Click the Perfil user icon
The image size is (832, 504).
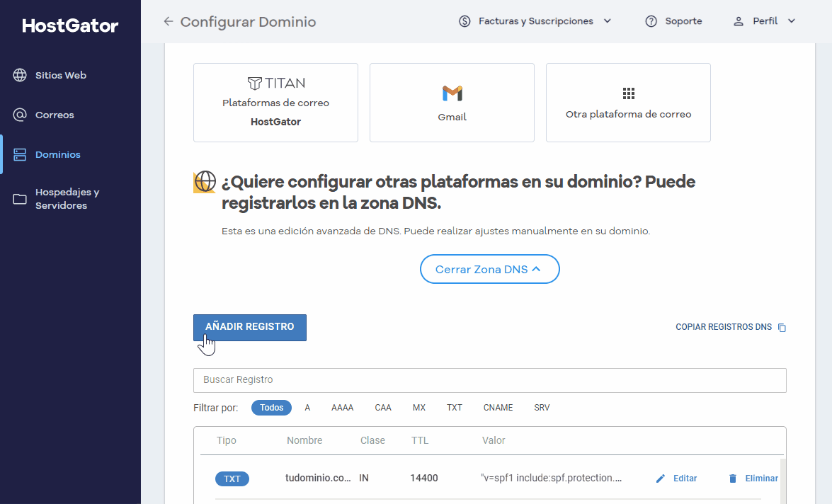coord(738,21)
